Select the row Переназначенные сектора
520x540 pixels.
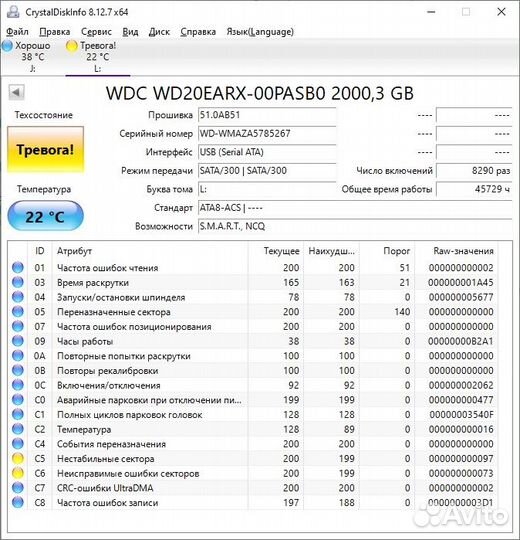pyautogui.click(x=253, y=312)
